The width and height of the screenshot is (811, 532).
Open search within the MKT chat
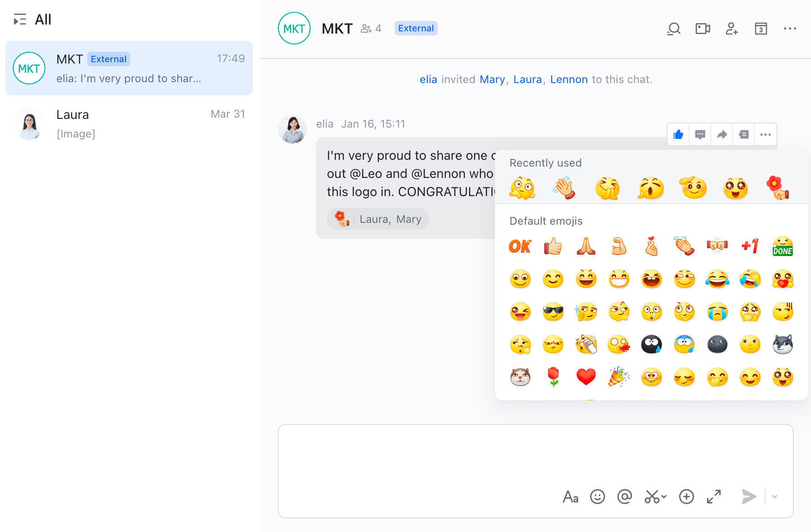click(674, 28)
